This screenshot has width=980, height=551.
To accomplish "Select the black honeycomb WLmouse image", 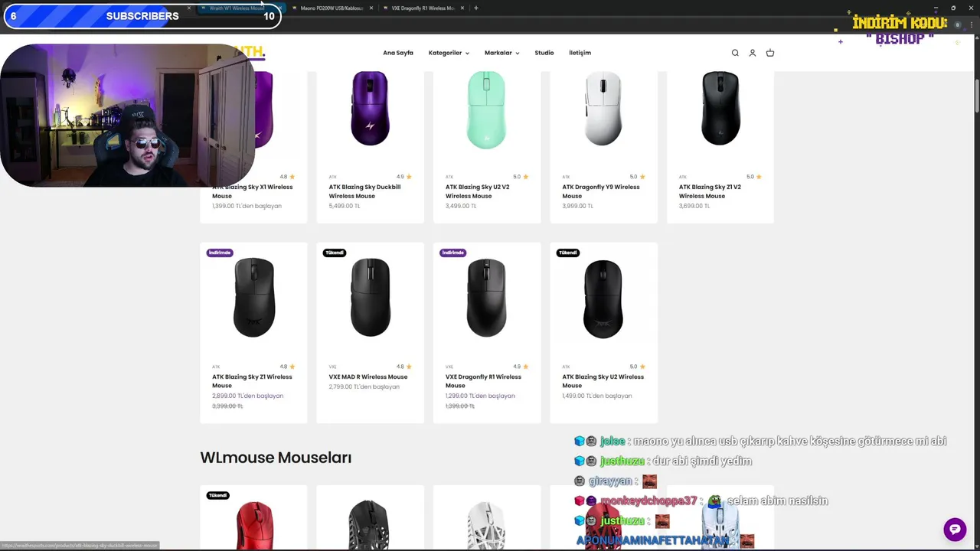I will click(x=370, y=525).
